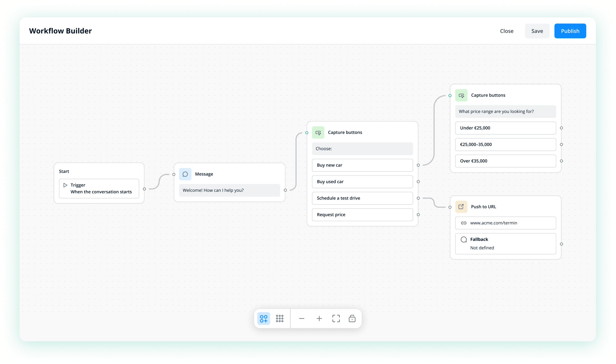616x364 pixels.
Task: Click the add-node icon in bottom toolbar
Action: [264, 319]
